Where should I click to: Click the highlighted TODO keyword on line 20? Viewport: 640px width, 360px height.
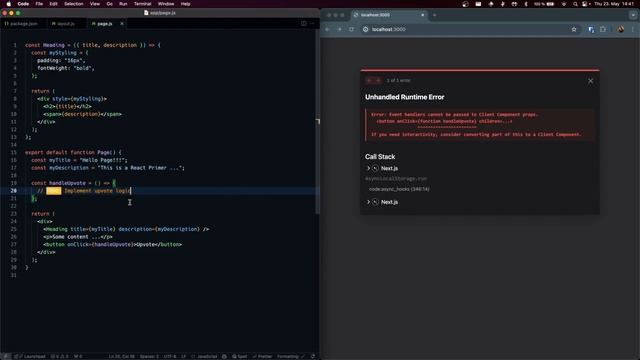coord(53,191)
